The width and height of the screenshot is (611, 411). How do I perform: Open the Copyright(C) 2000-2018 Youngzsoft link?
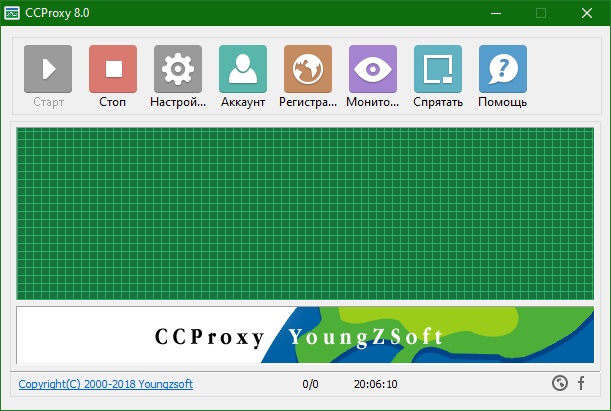(106, 384)
